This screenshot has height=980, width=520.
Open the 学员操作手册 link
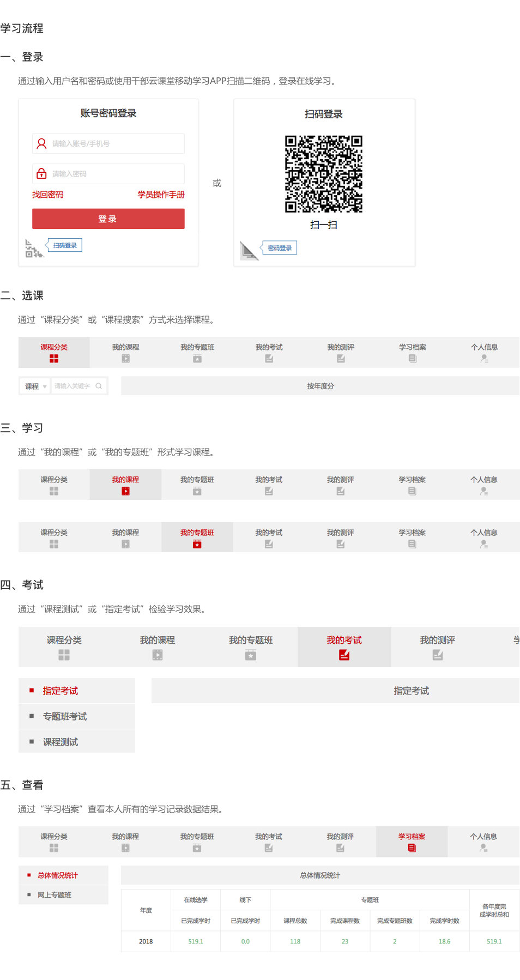tap(161, 195)
